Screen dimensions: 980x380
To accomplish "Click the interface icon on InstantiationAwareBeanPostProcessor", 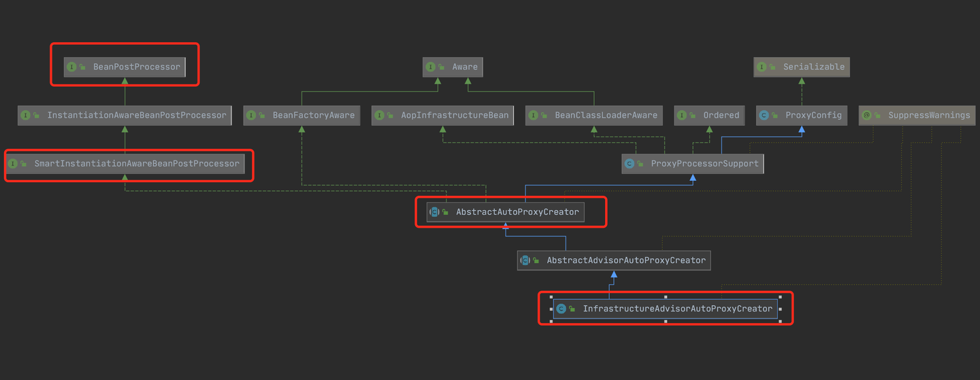I will click(25, 115).
